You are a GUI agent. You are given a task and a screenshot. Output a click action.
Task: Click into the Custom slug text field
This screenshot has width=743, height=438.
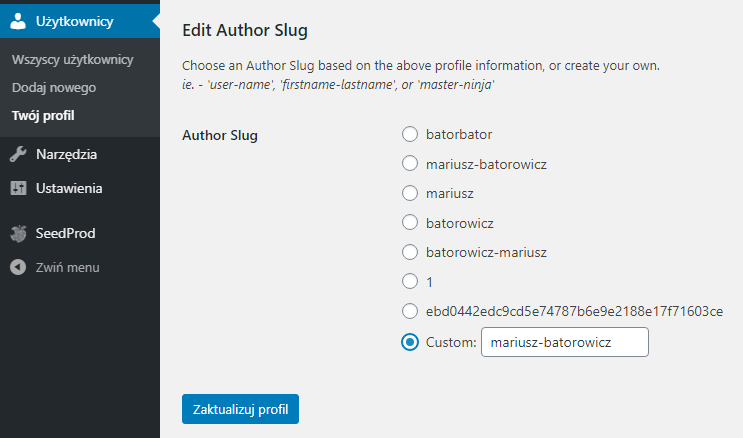click(564, 342)
